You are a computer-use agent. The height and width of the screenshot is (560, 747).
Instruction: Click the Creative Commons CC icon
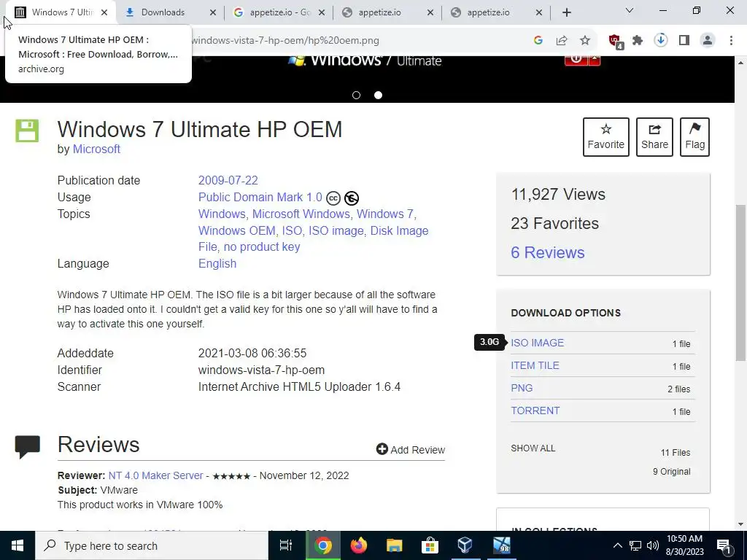[x=333, y=198]
